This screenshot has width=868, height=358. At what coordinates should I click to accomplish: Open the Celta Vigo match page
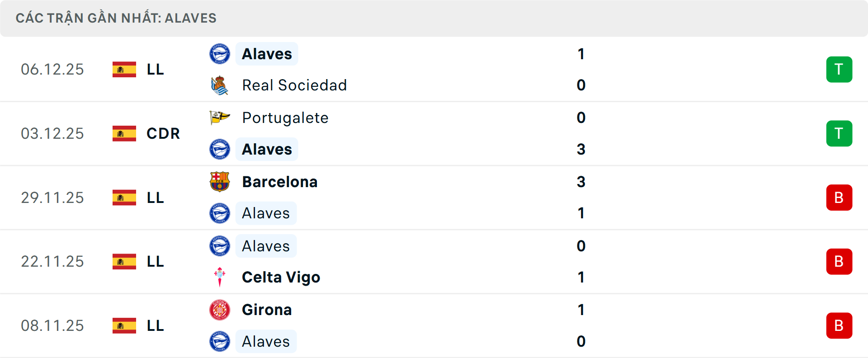point(281,277)
